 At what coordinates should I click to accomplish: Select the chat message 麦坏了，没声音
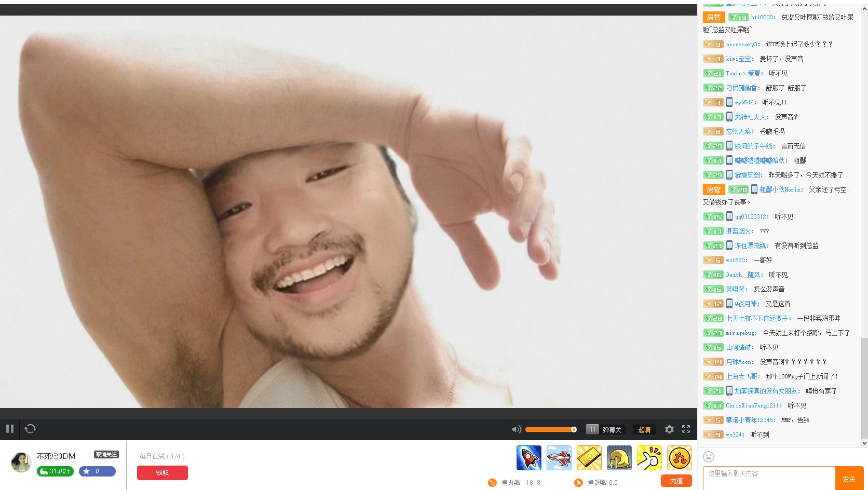pos(781,59)
